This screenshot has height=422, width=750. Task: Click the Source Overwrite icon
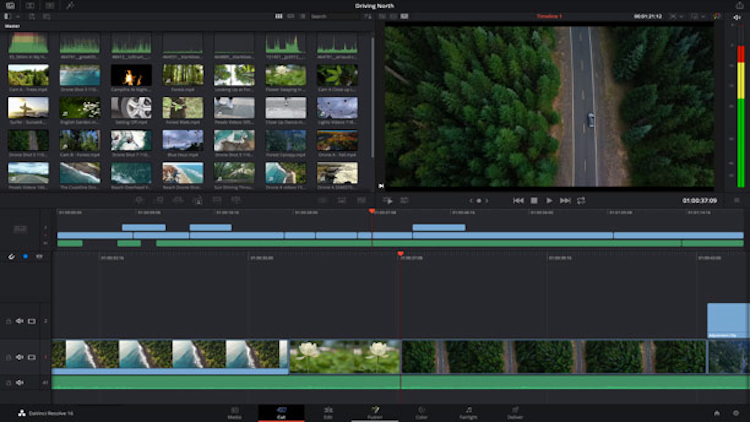click(x=236, y=200)
